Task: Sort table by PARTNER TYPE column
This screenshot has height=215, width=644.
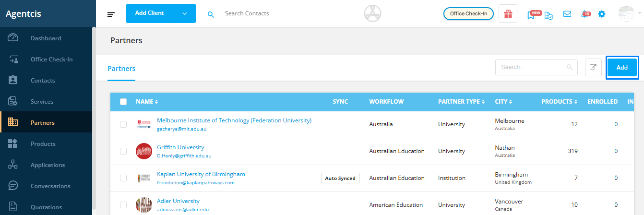Action: (x=461, y=102)
